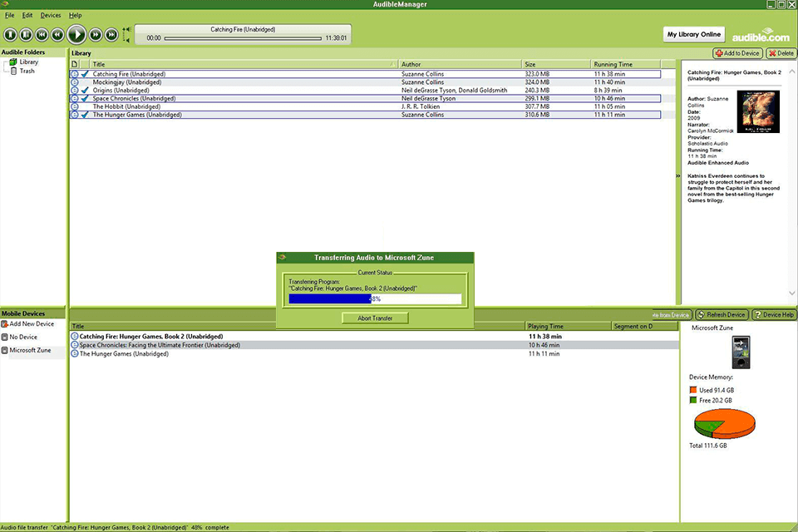Click the audio icon beside Catching Fire row

75,74
